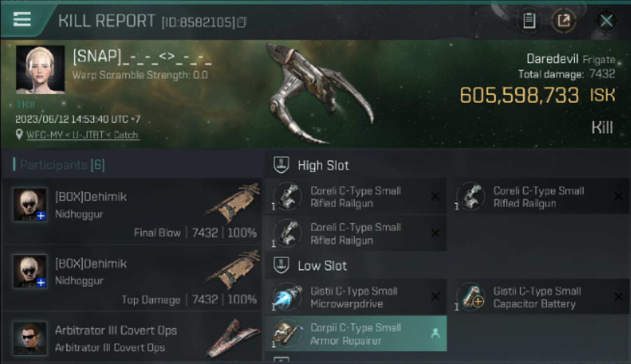Screen dimensions: 631x364
Task: Select Corpii C-Type Small Armor Repairer
Action: (356, 333)
